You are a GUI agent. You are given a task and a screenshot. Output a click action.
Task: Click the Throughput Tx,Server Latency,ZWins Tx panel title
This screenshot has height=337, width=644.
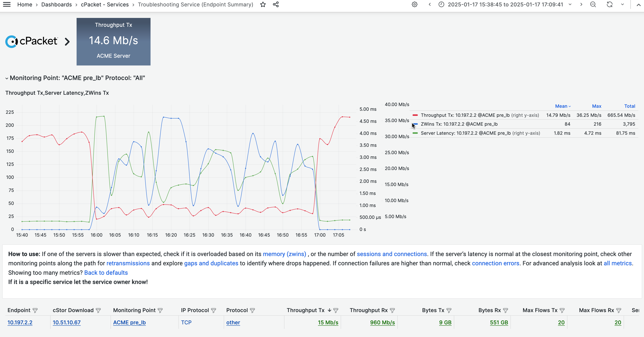tap(57, 93)
